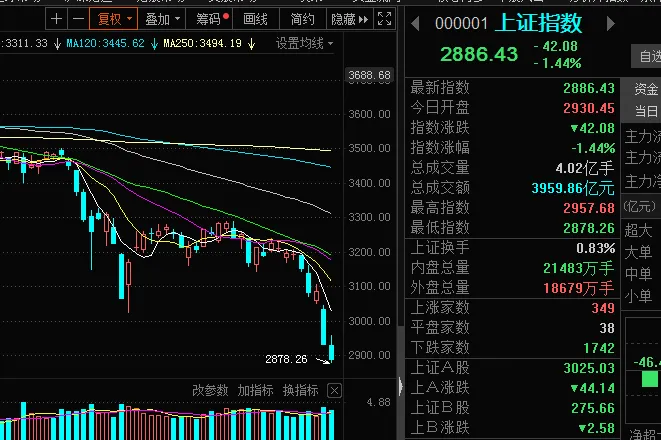The image size is (661, 440).
Task: Click the large 2886.43 index price
Action: click(479, 55)
